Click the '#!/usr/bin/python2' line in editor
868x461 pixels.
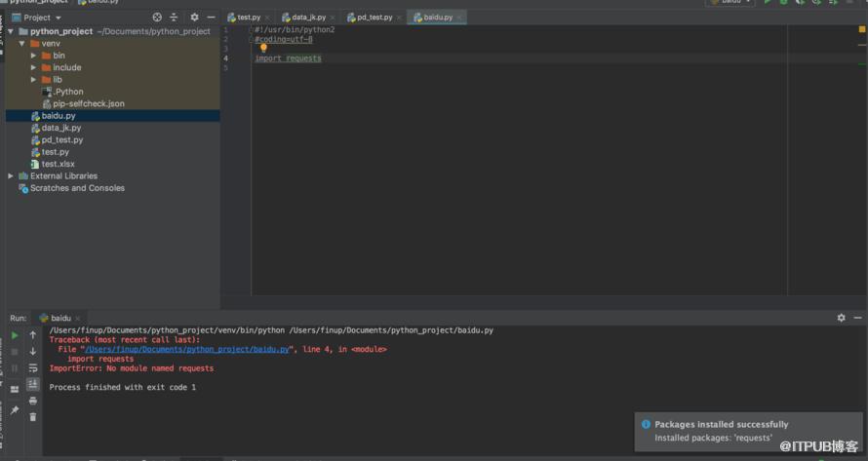click(295, 30)
